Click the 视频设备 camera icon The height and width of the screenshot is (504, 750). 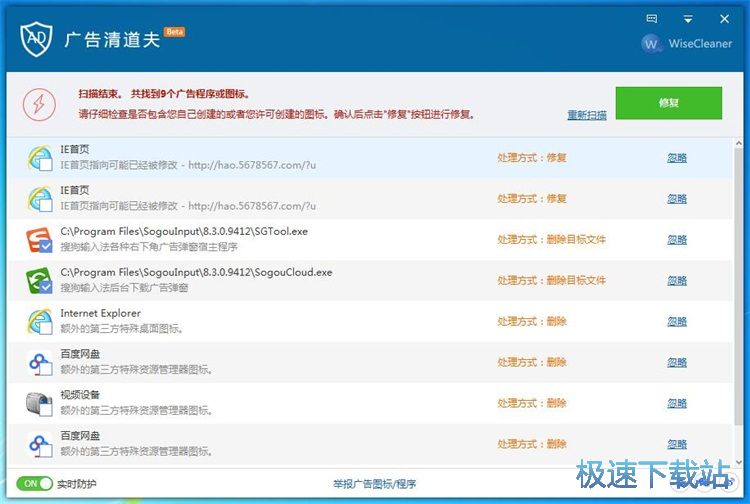click(40, 403)
